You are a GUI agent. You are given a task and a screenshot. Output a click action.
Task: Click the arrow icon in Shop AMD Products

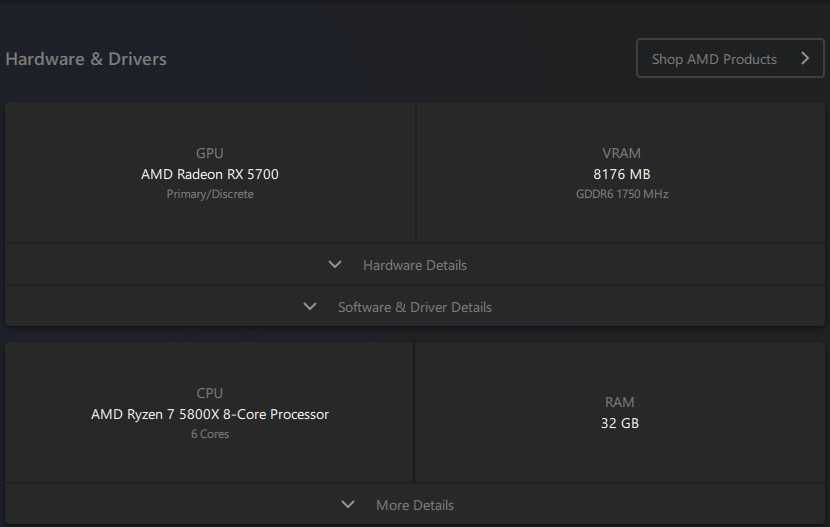pos(805,58)
